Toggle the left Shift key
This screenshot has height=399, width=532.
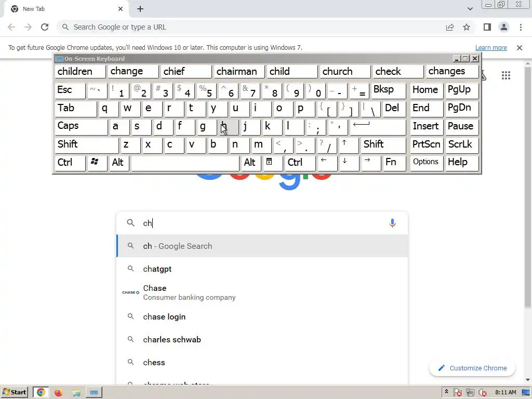click(x=87, y=144)
